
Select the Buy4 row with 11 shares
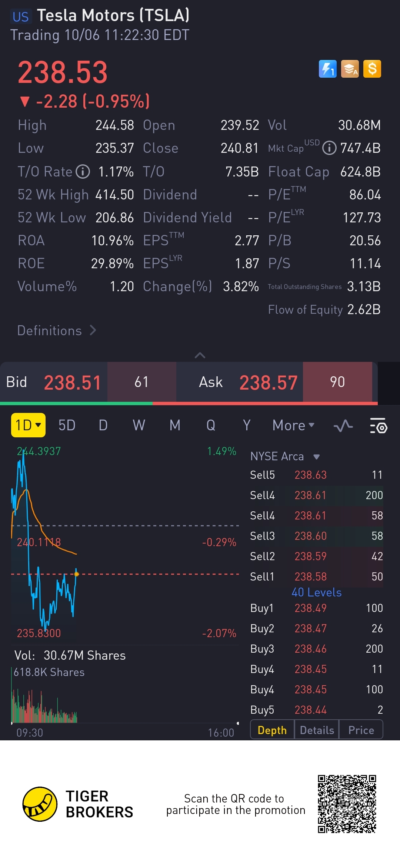pyautogui.click(x=317, y=669)
